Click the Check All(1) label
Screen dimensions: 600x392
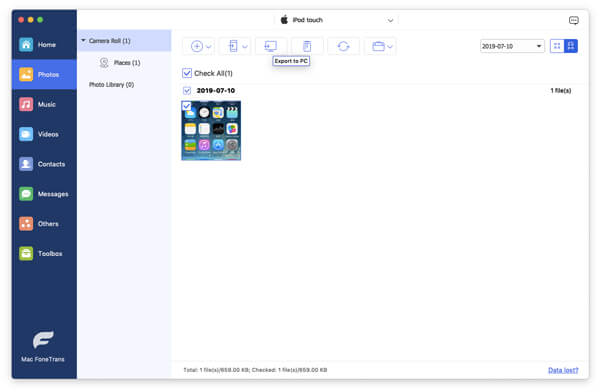coord(213,74)
